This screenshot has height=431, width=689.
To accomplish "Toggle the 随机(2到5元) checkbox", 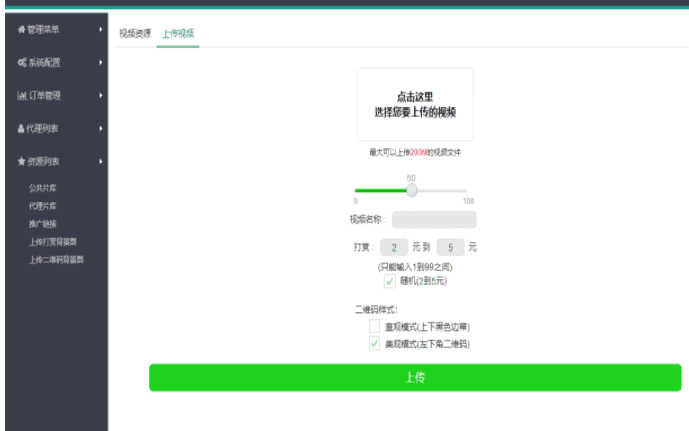I will [389, 281].
